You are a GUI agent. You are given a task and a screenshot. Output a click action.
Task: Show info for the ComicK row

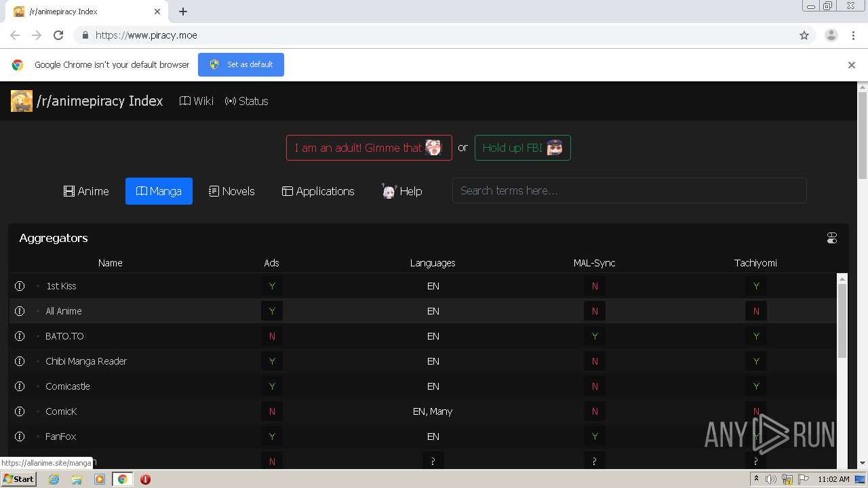(x=20, y=411)
